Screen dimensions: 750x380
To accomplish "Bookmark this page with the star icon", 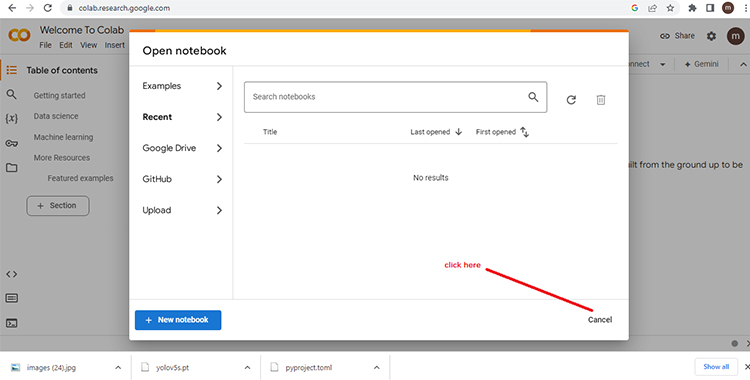I will pyautogui.click(x=670, y=8).
